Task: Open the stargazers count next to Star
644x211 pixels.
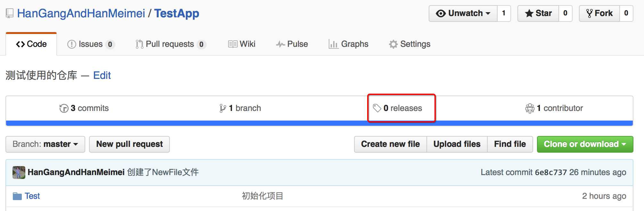Action: (566, 13)
